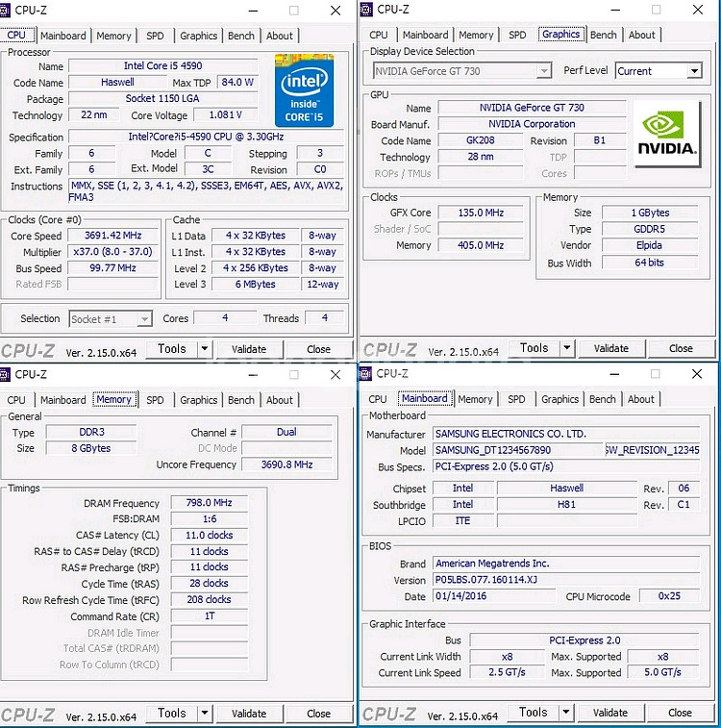Click Close button in Mainboard window
This screenshot has height=728, width=721.
point(680,713)
